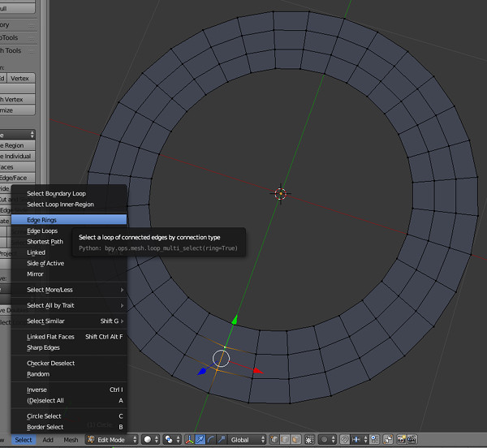This screenshot has height=448, width=487.
Task: Open the viewport shading sphere dropdown
Action: (151, 439)
